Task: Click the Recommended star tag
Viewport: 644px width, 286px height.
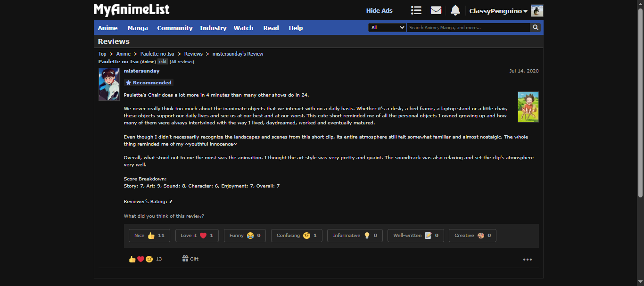Action: [x=149, y=82]
